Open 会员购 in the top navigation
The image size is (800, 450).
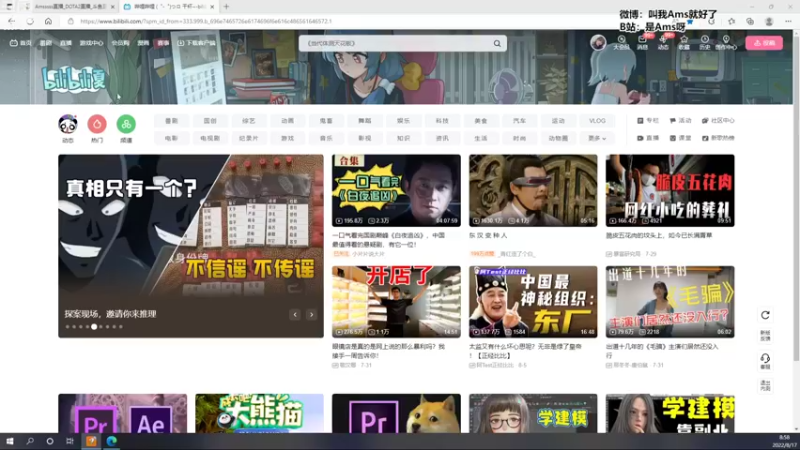coord(120,43)
